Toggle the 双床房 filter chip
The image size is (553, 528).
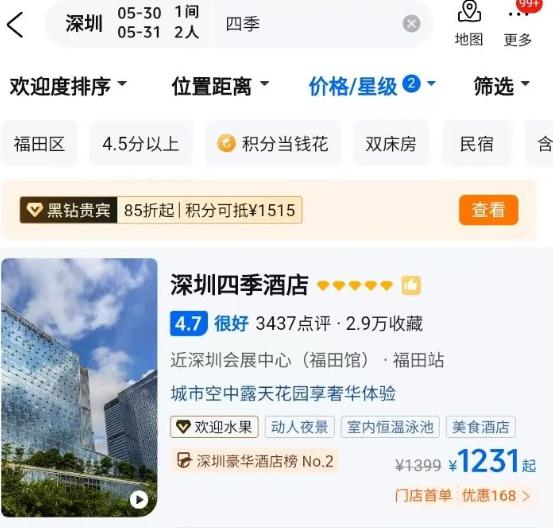coord(391,144)
